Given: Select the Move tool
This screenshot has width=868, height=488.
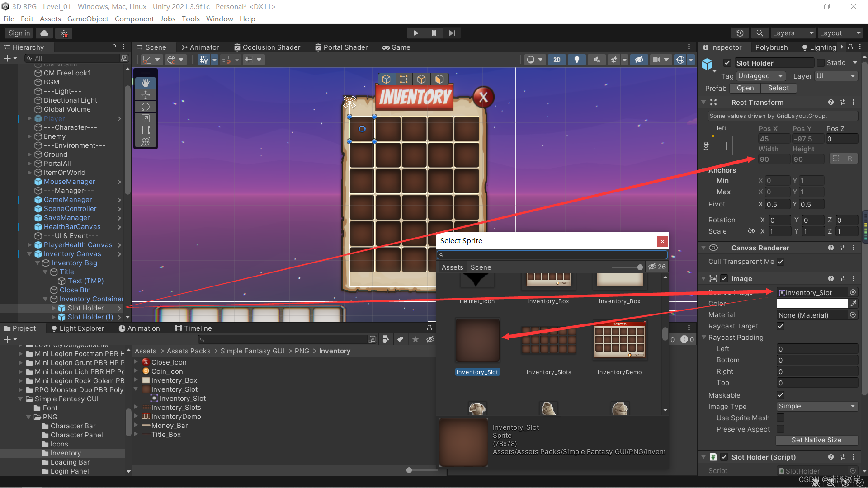Looking at the screenshot, I should coord(146,95).
